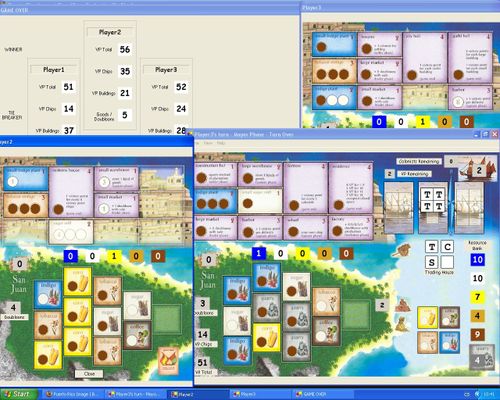The height and width of the screenshot is (400, 500).
Task: Switch to the GAME OVER taskbar button
Action: (x=323, y=394)
